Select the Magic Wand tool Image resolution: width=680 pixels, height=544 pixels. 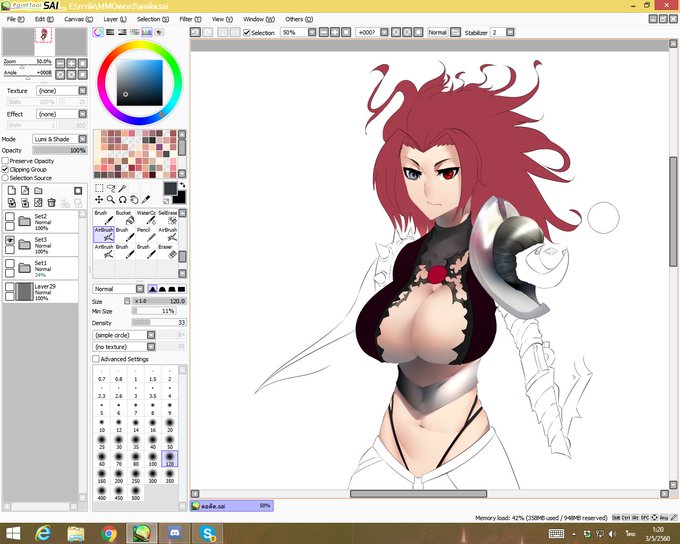click(x=123, y=188)
